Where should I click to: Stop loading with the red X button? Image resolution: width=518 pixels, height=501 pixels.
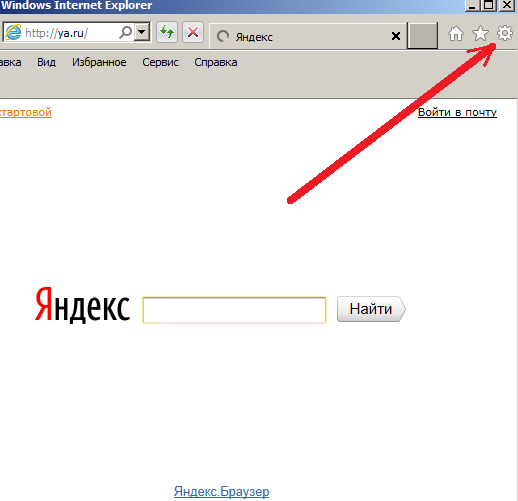pos(193,32)
